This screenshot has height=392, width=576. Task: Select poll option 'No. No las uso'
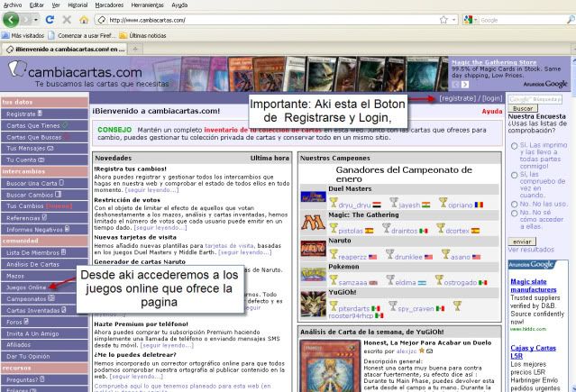coord(515,205)
